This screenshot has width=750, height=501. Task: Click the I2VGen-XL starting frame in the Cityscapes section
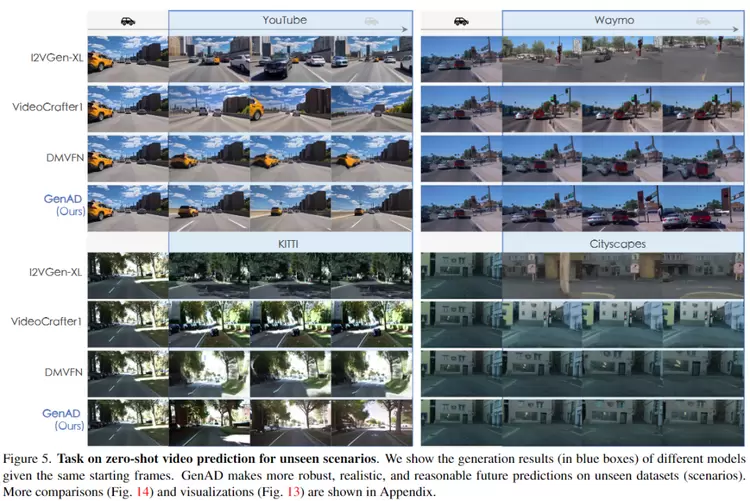pyautogui.click(x=460, y=272)
